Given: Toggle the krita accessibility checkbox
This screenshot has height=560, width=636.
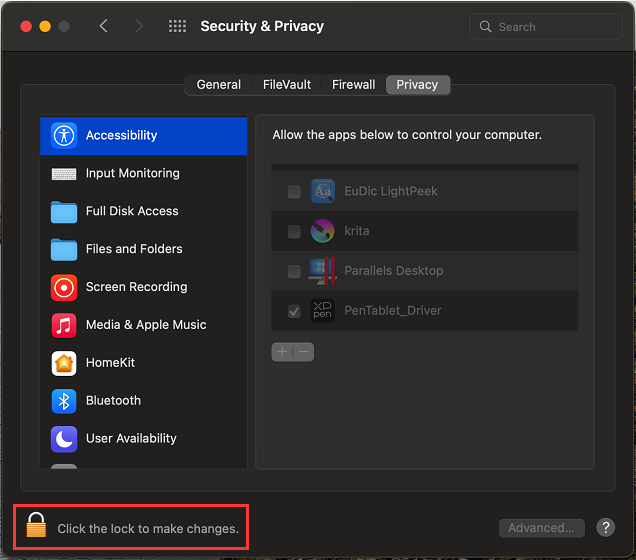Looking at the screenshot, I should (294, 231).
